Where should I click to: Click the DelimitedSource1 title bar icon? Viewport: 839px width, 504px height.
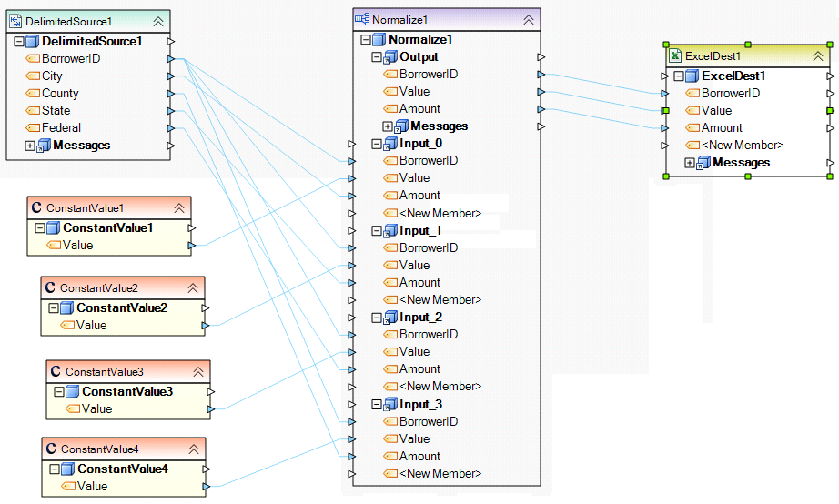coord(15,21)
